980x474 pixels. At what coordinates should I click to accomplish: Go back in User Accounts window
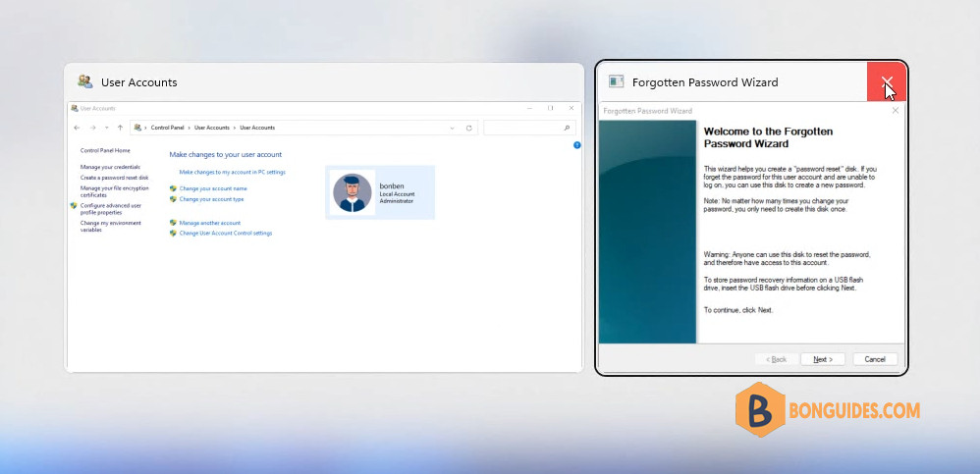click(77, 128)
